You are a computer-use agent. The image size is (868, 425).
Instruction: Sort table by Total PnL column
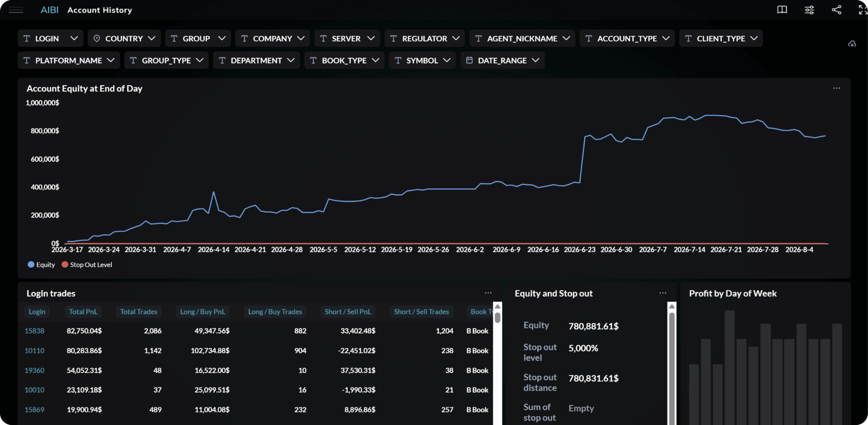83,311
